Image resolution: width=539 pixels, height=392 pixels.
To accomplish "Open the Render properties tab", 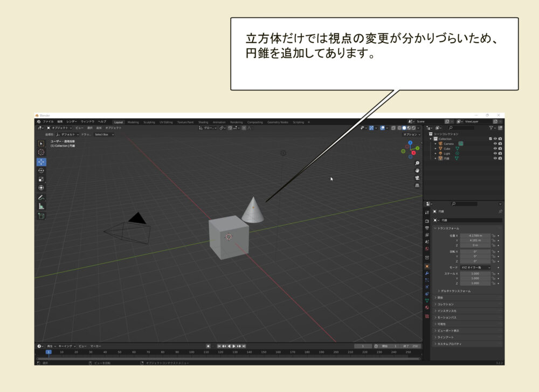I will (x=427, y=221).
